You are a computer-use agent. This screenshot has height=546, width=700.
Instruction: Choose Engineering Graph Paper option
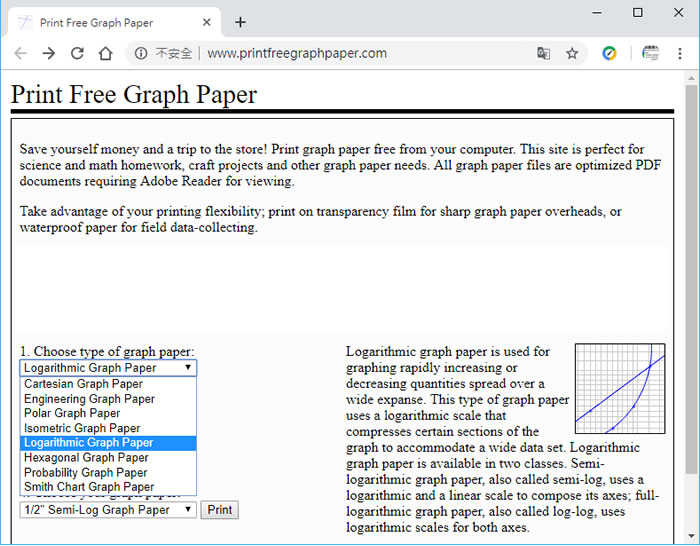tap(108, 399)
